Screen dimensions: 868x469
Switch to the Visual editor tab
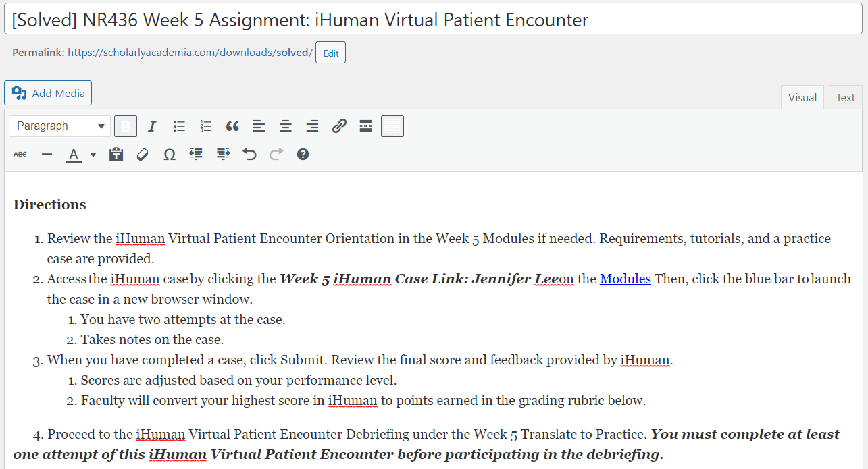[x=802, y=97]
